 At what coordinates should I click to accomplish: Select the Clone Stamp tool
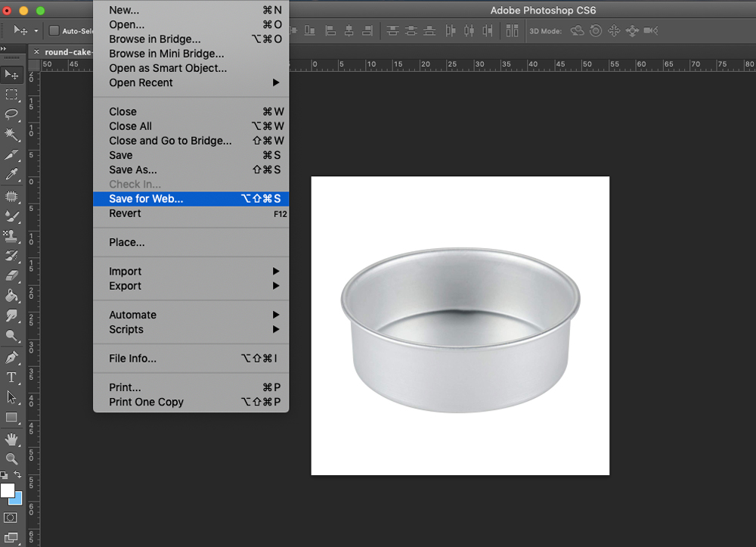[x=11, y=236]
